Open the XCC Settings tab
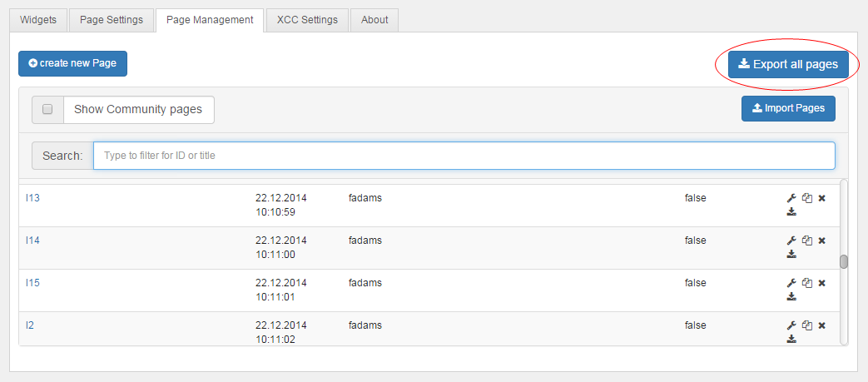This screenshot has width=868, height=382. point(307,20)
